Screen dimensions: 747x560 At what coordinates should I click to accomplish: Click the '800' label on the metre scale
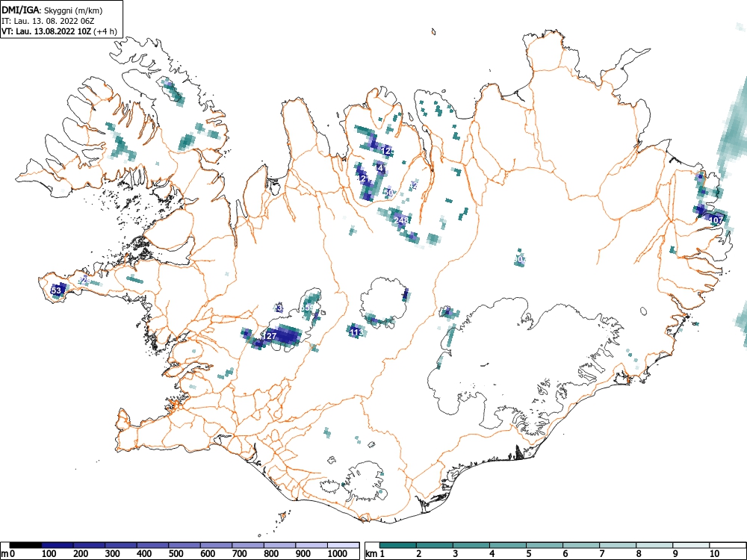[271, 554]
